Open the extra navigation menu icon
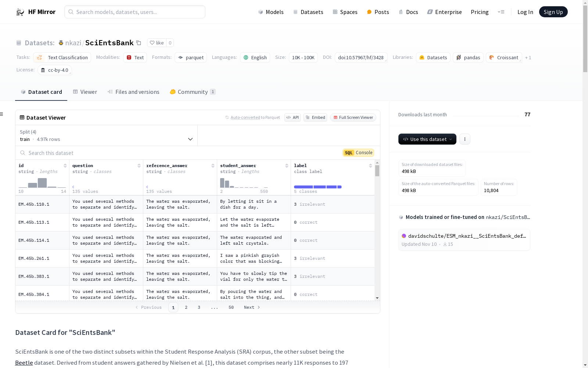The image size is (588, 368). coord(501,12)
